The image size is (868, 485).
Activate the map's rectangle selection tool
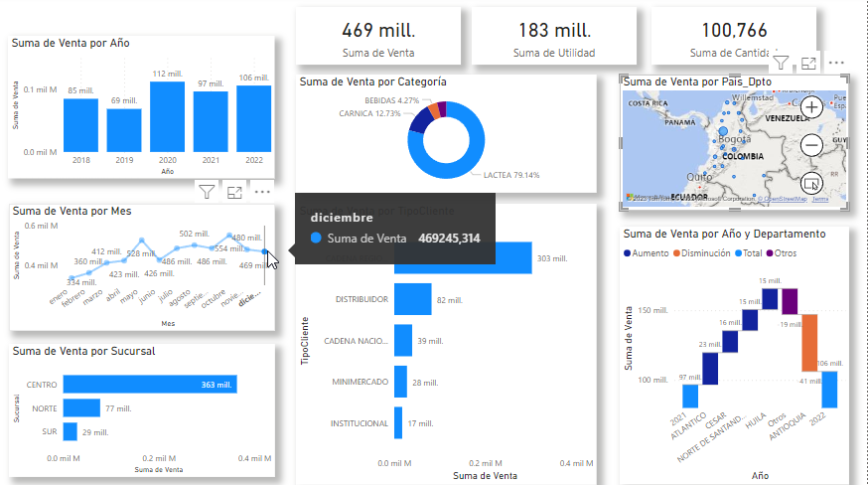811,183
